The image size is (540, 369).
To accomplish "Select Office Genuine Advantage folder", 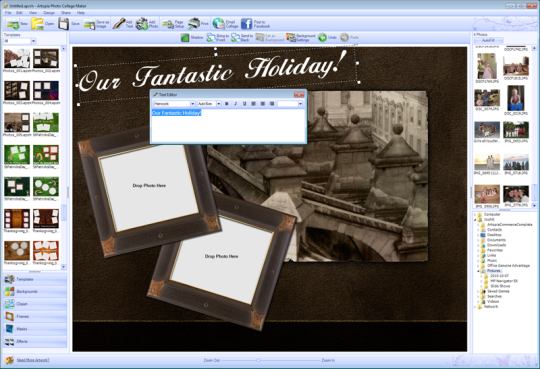I will point(508,266).
